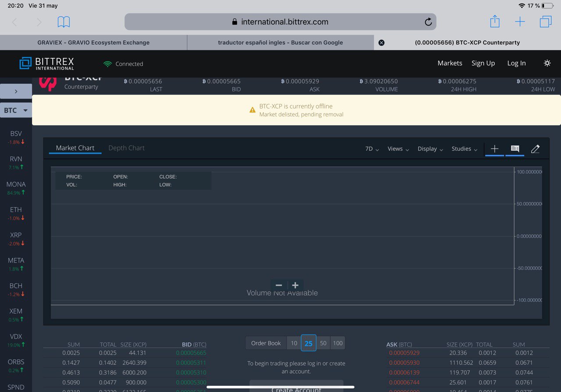Click bid price 0.00005665
Screen dimensions: 561x392
tap(191, 353)
